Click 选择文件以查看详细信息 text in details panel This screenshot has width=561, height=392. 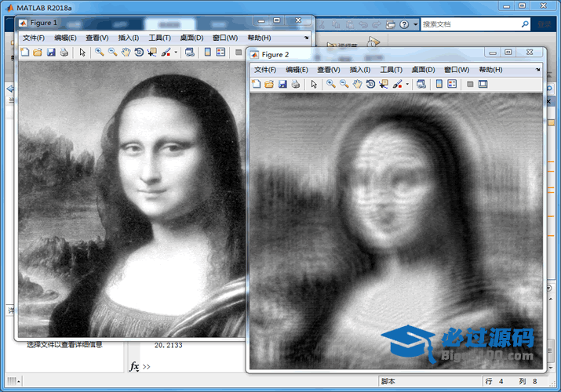(65, 344)
